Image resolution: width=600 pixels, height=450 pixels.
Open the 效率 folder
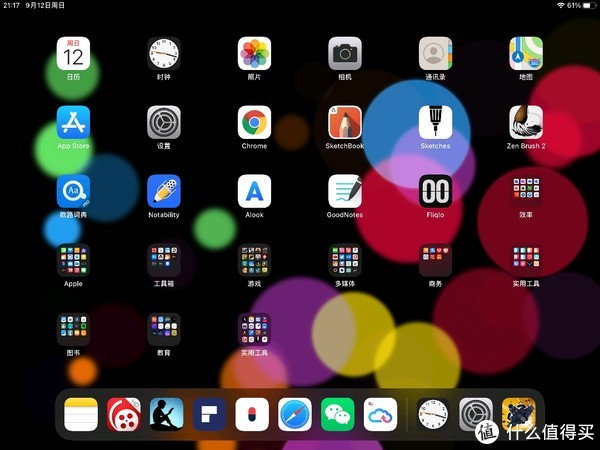(x=526, y=191)
